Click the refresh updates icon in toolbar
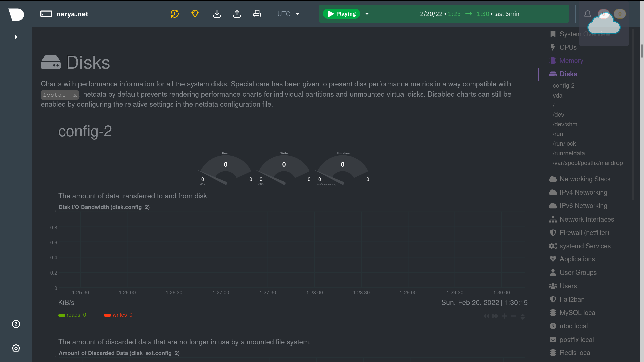Image resolution: width=644 pixels, height=362 pixels. pyautogui.click(x=175, y=14)
